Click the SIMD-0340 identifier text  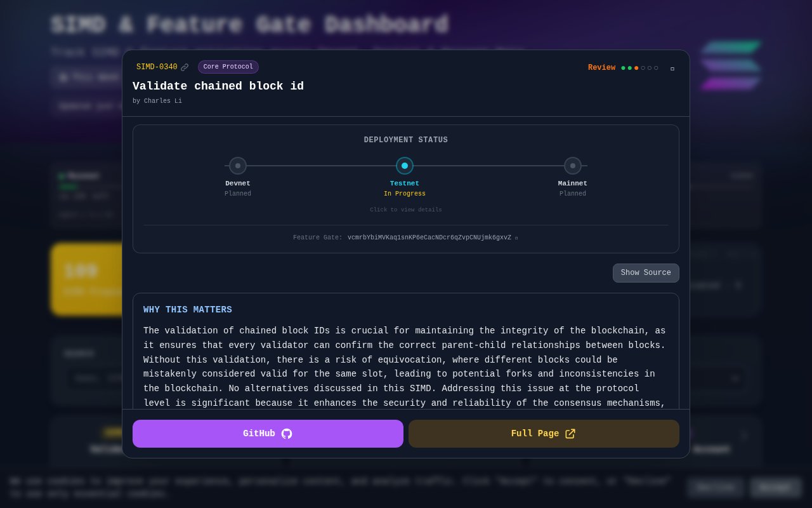pyautogui.click(x=157, y=67)
